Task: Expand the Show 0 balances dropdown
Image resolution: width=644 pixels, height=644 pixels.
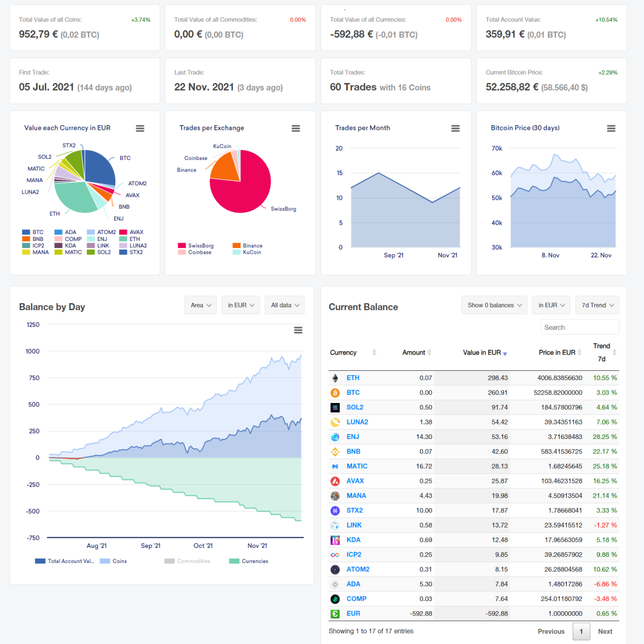Action: (x=494, y=305)
